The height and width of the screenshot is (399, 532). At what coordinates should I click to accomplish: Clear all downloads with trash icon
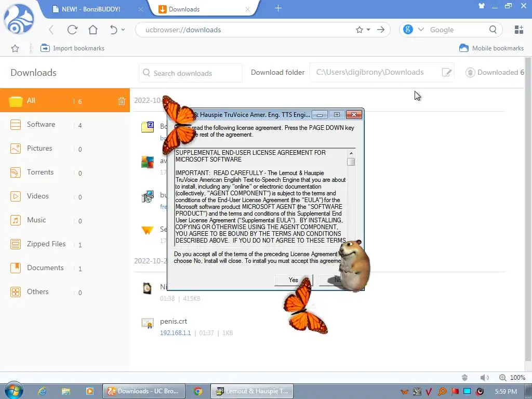click(x=122, y=101)
